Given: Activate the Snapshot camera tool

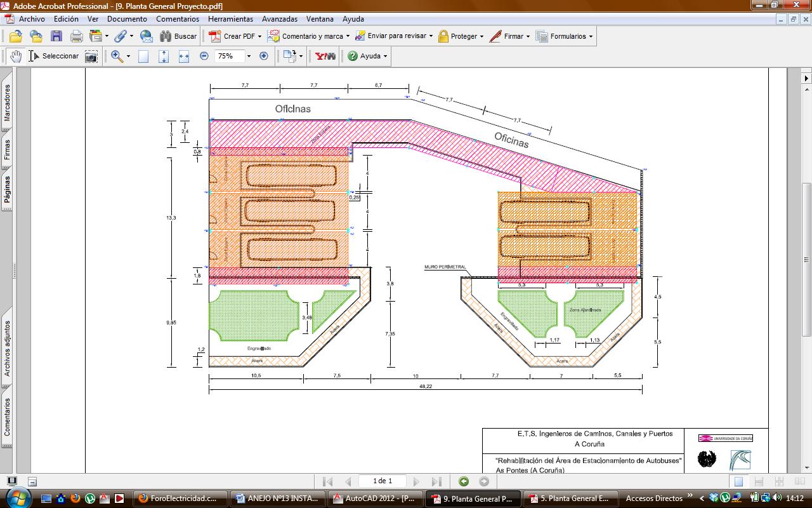Looking at the screenshot, I should [91, 57].
